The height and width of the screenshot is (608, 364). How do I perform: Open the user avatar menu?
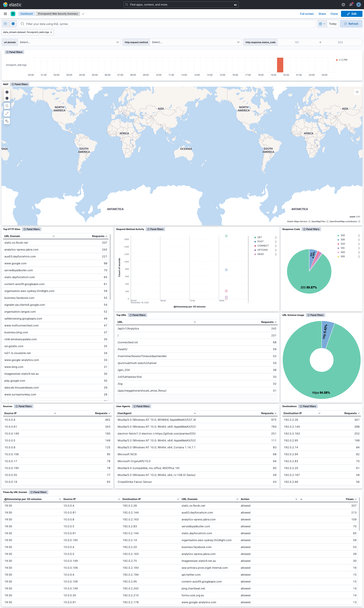[358, 5]
